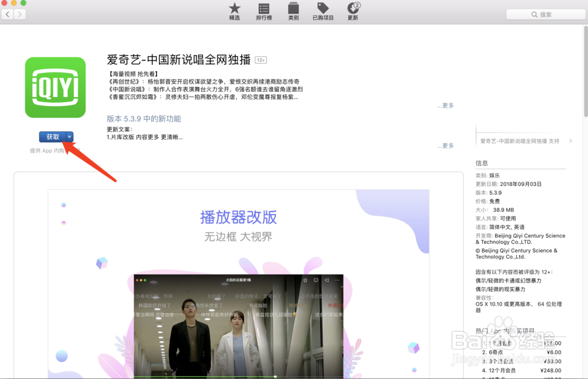588x379 pixels.
Task: Click the macOS yellow minimize window button
Action: [x=14, y=2]
